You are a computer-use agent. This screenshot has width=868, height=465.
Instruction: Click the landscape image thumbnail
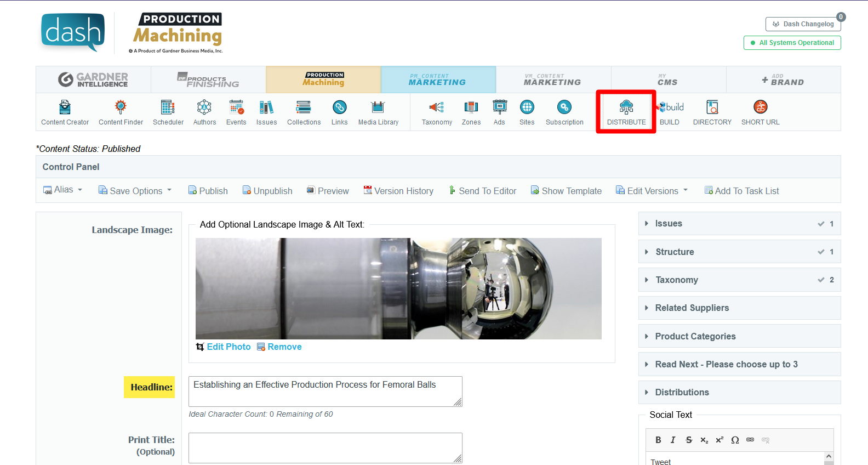click(398, 288)
